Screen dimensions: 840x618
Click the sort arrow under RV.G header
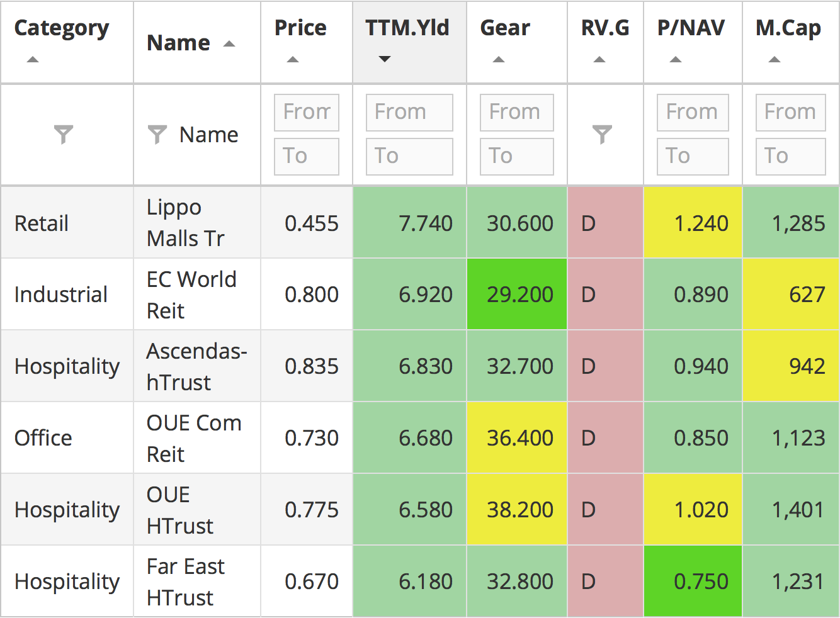[x=599, y=60]
